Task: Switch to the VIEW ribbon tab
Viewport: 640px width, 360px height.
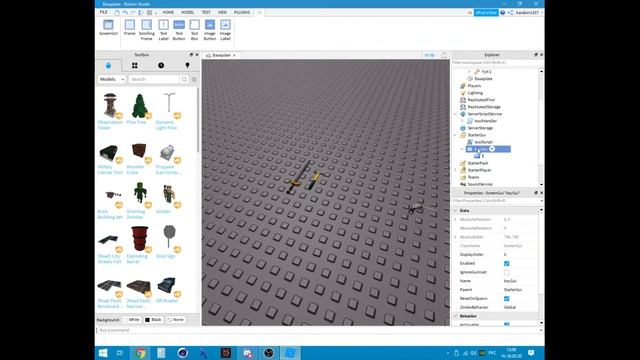Action: tap(222, 13)
